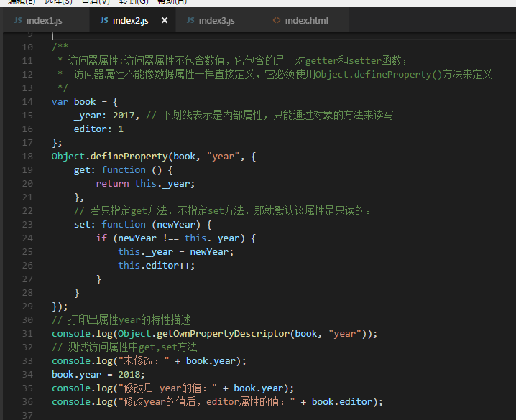Click 'book.editor' on line 36
The width and height of the screenshot is (516, 420).
pos(342,402)
